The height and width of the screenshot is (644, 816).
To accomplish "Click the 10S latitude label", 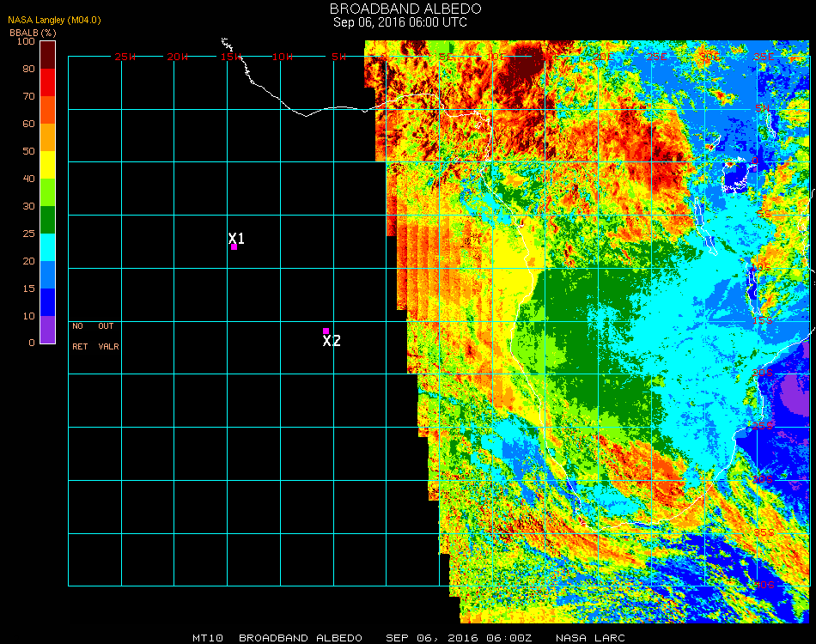I will 763,268.
